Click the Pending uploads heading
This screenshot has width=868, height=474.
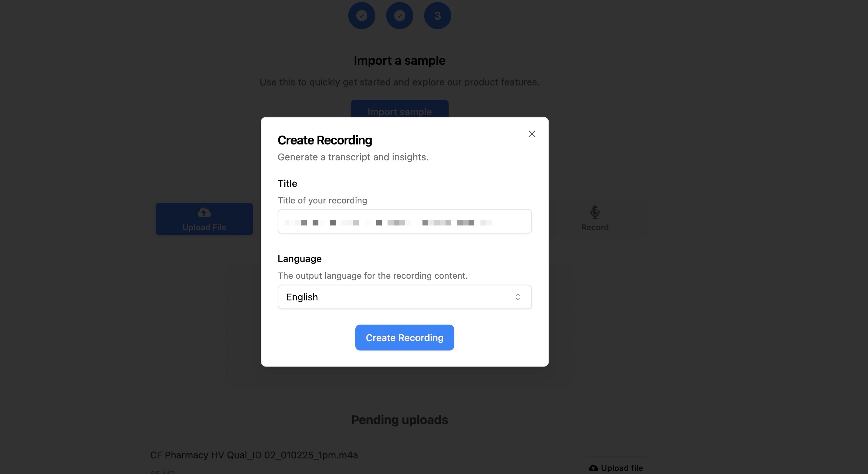pos(399,420)
